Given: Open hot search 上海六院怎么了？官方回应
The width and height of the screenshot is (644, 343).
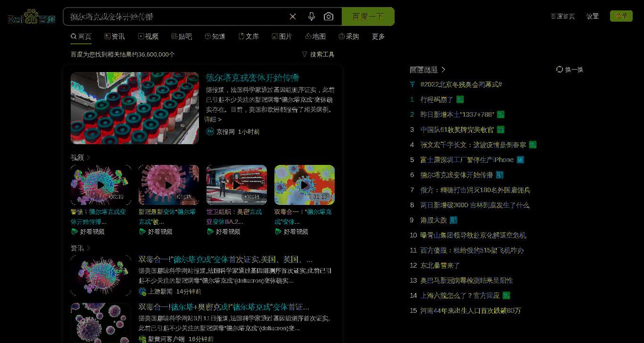Looking at the screenshot, I should coord(460,295).
